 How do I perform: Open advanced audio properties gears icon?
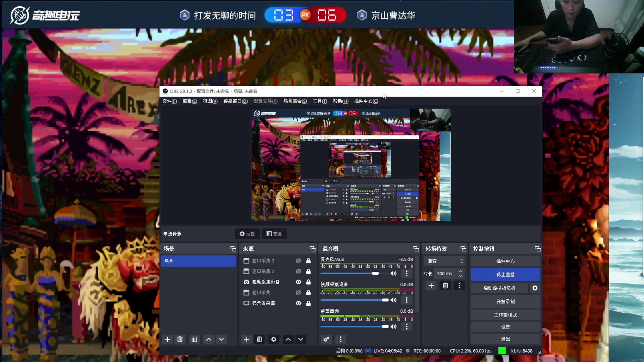pyautogui.click(x=326, y=339)
